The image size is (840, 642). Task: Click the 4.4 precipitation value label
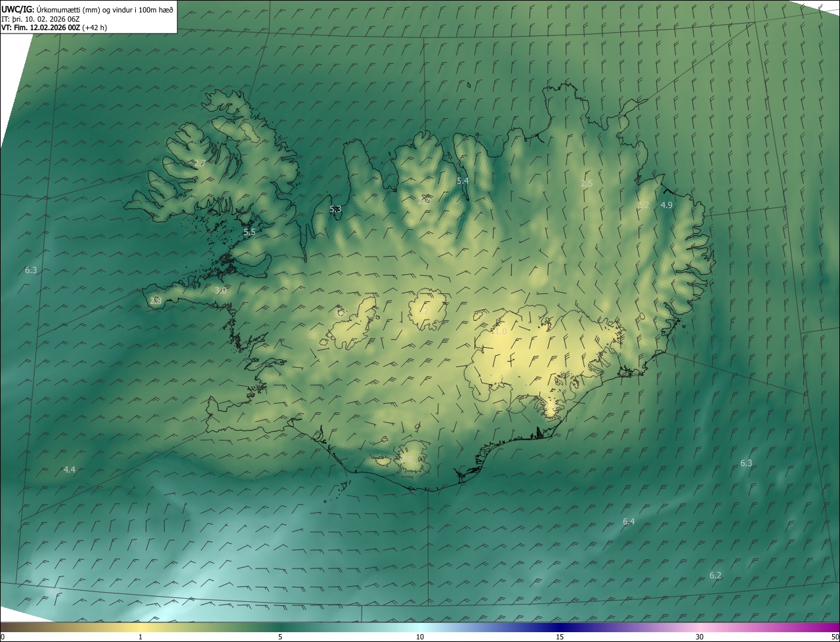(x=69, y=469)
